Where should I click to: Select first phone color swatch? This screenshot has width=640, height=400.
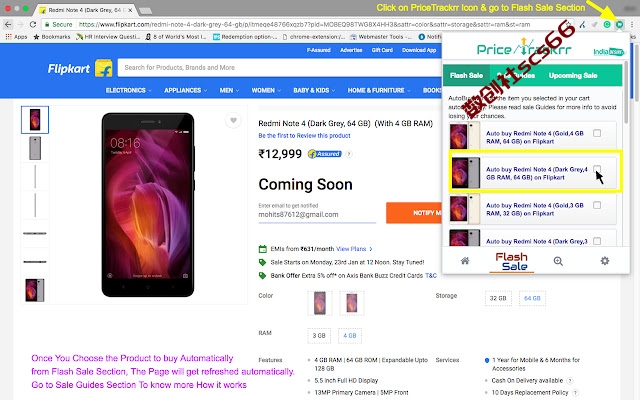[320, 303]
